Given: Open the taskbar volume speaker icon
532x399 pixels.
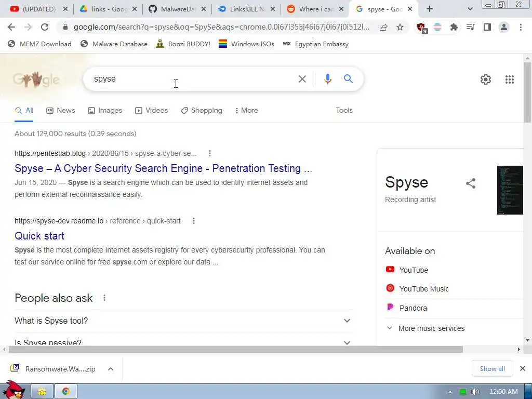Looking at the screenshot, I should coord(475,392).
